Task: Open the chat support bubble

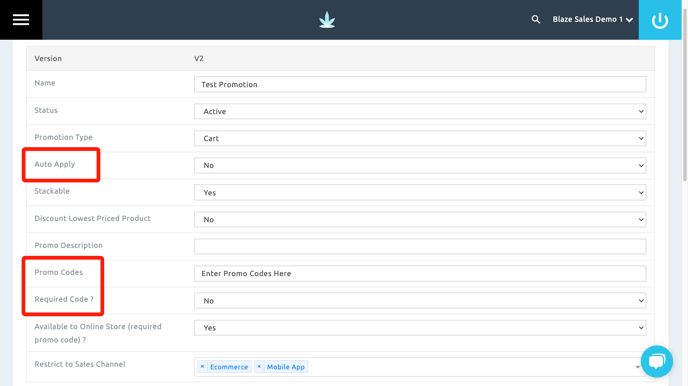Action: pos(657,361)
